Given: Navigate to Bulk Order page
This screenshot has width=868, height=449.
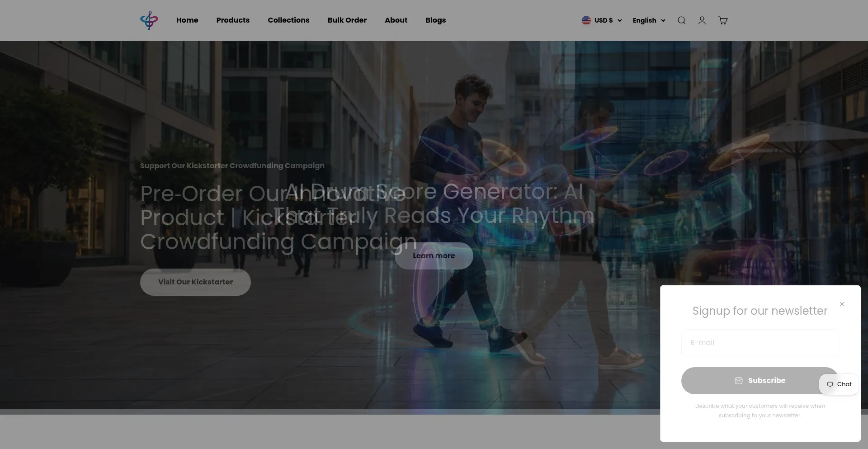Looking at the screenshot, I should tap(347, 20).
